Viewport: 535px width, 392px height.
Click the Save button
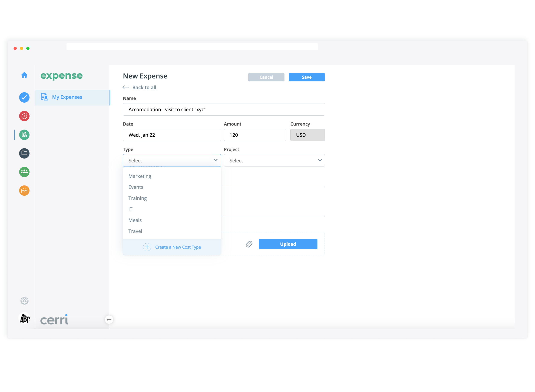306,77
